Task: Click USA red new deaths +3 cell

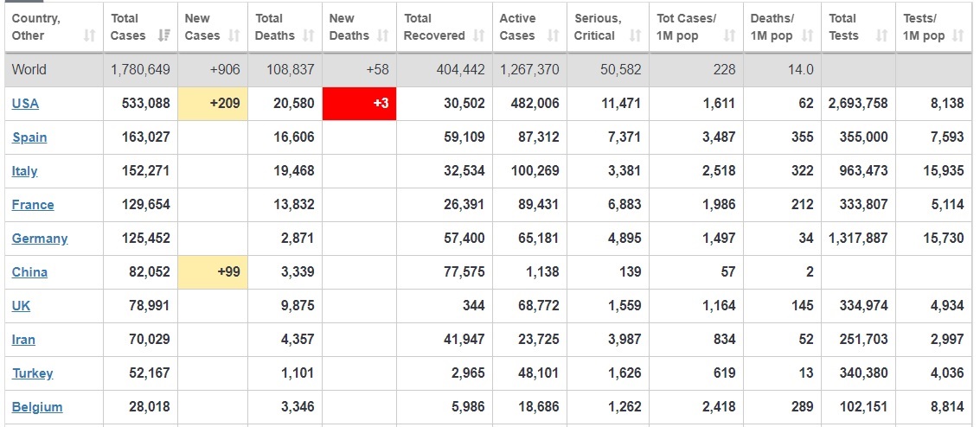Action: pos(359,104)
